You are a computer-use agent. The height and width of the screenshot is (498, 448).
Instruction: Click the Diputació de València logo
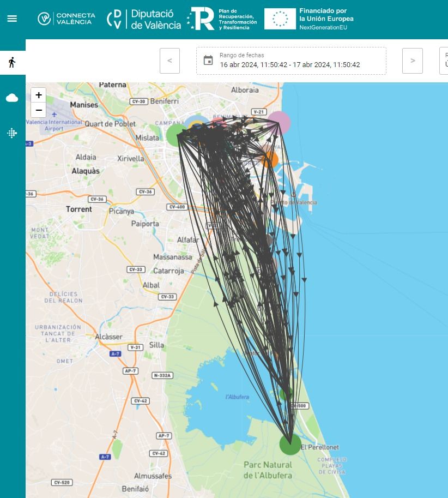point(144,19)
